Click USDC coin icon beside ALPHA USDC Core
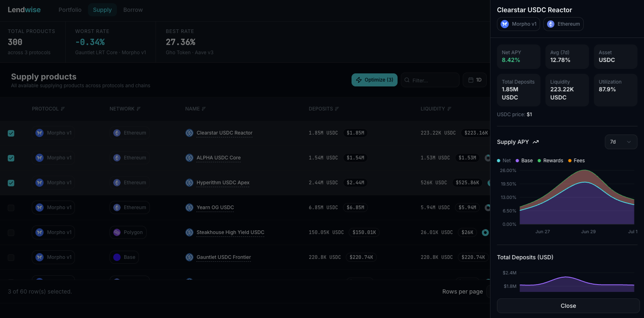 (189, 158)
